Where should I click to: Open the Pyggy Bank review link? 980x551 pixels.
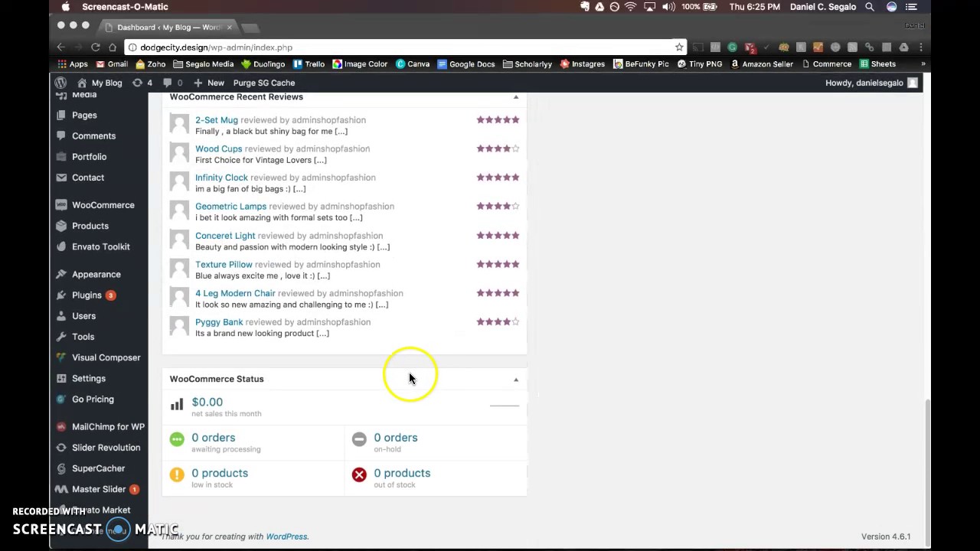click(x=219, y=321)
